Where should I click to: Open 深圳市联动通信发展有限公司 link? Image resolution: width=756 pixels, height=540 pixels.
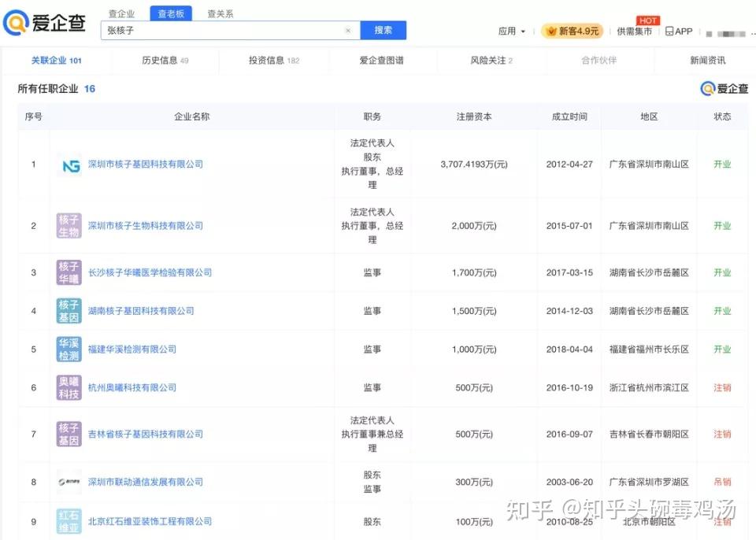(x=145, y=482)
